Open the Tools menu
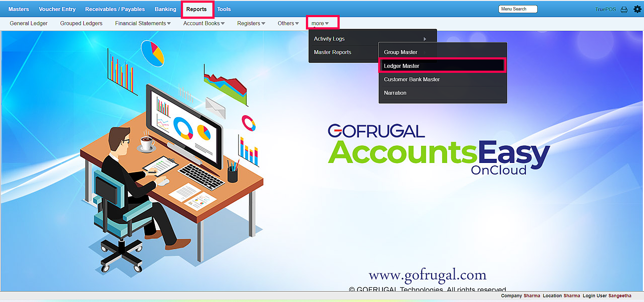Image resolution: width=644 pixels, height=302 pixels. 224,9
